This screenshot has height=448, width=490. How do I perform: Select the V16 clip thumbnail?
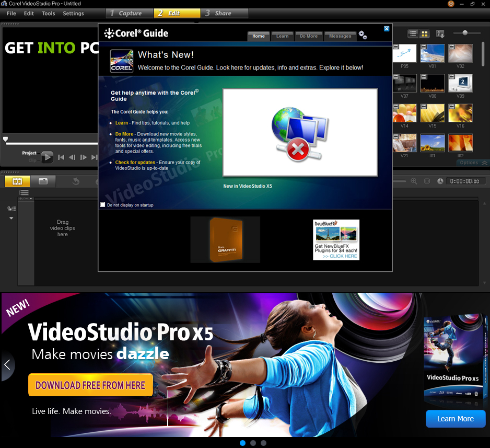tap(460, 113)
